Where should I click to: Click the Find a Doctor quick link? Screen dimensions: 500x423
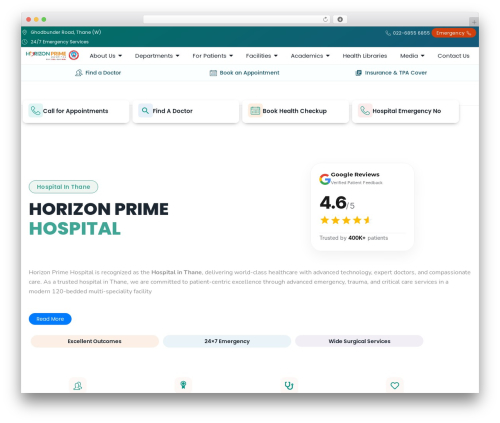click(x=98, y=73)
